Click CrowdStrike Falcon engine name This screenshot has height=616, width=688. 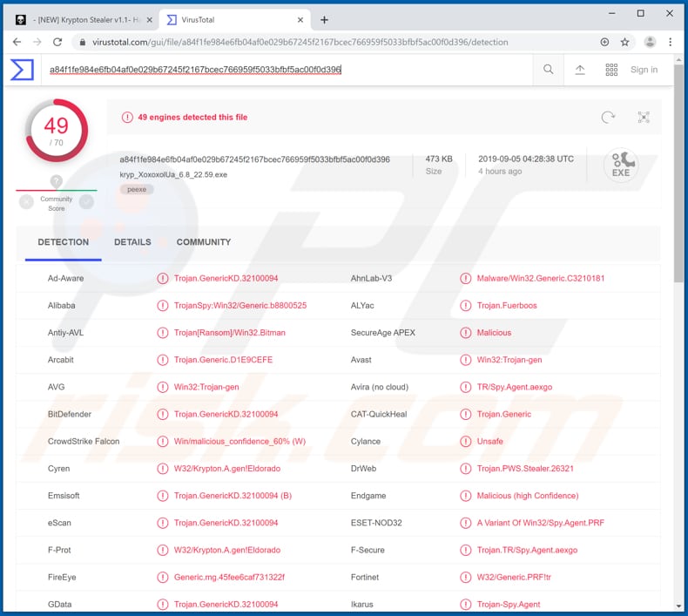(84, 441)
